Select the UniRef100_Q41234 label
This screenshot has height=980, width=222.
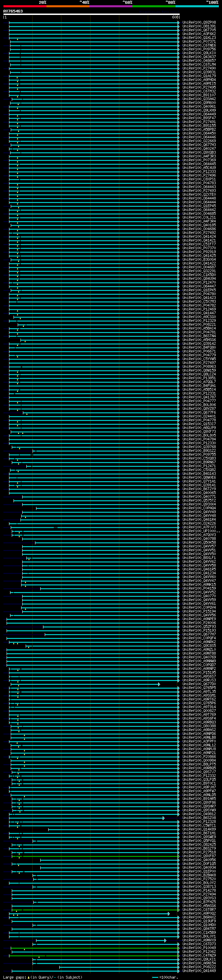click(199, 573)
